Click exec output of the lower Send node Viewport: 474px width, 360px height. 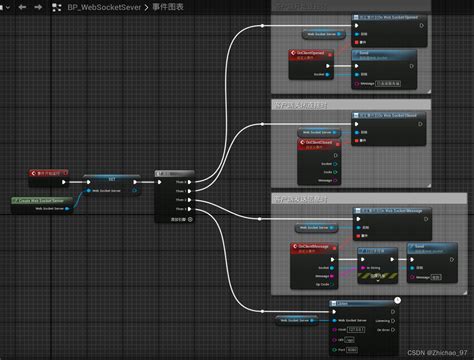point(452,259)
